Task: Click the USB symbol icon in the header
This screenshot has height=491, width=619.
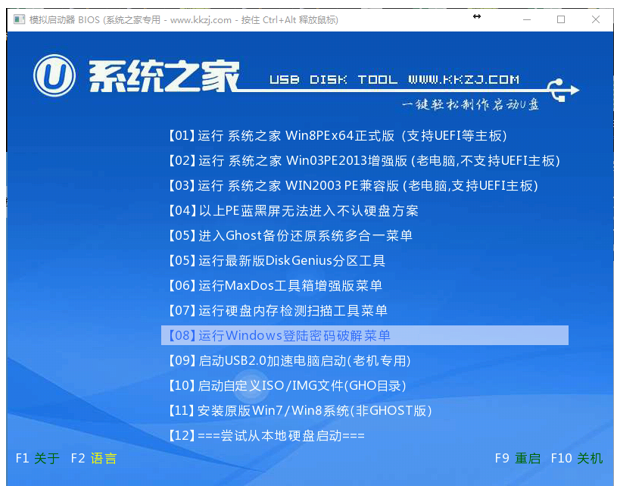Action: [x=563, y=90]
